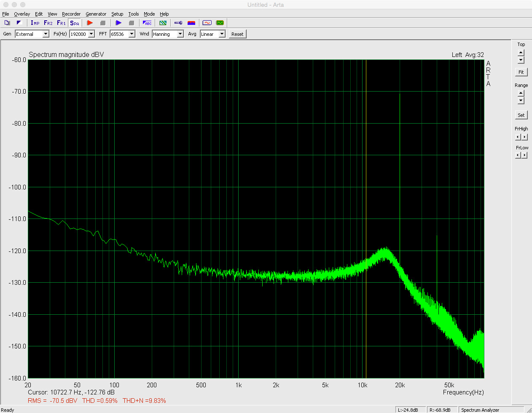Viewport: 532px width, 413px height.
Task: Click the overlay triangle icon in toolbar
Action: pyautogui.click(x=19, y=23)
